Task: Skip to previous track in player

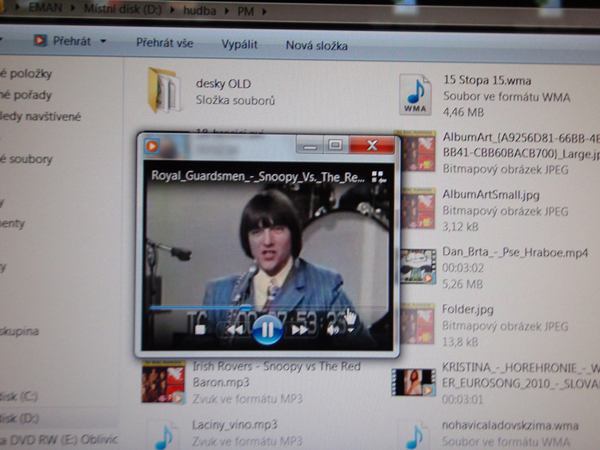Action: 234,329
